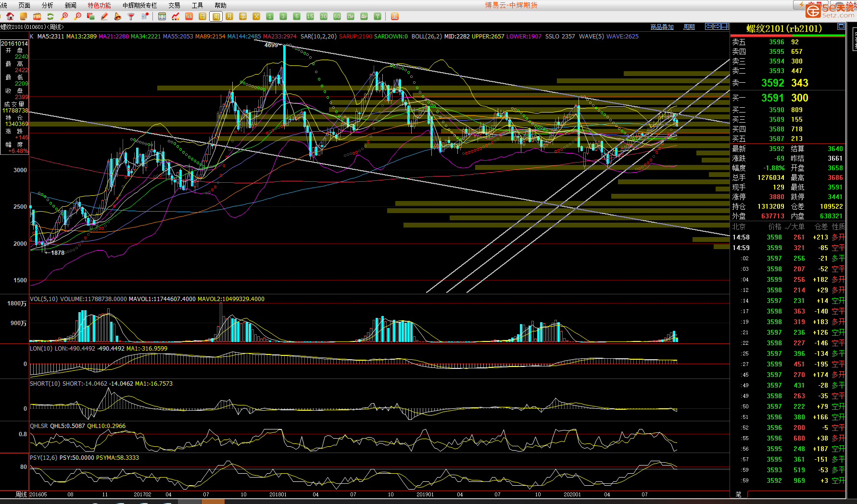Zoom out the chart with magnifier minus
857x504 pixels.
(77, 16)
